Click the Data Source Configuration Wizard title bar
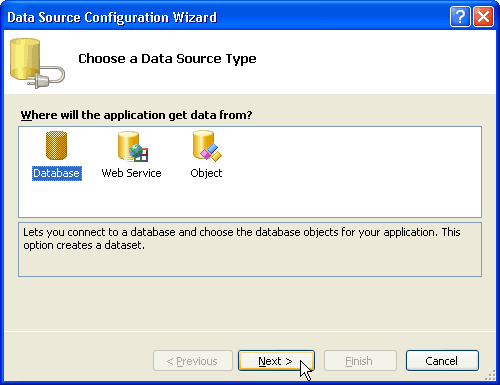The image size is (500, 385). (x=227, y=17)
